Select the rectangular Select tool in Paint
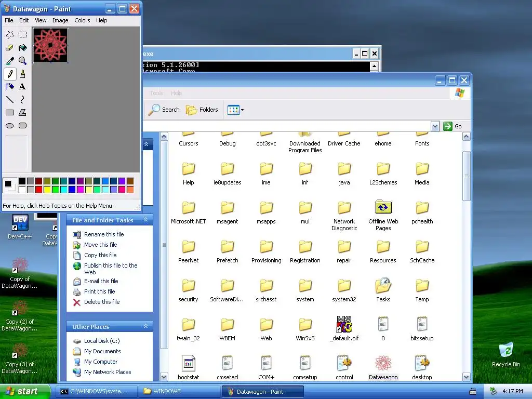Screen dimensions: 532x399 tap(23, 34)
